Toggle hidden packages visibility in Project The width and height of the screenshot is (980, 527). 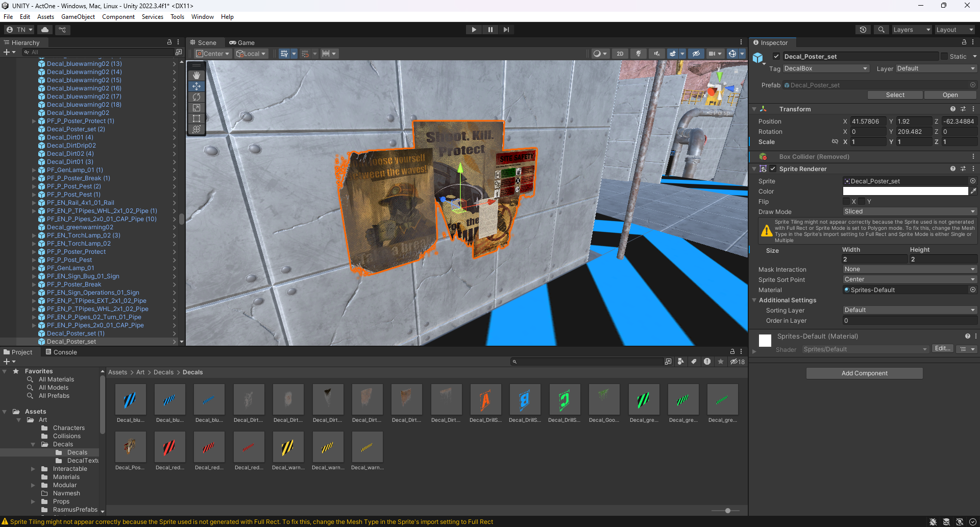click(738, 362)
